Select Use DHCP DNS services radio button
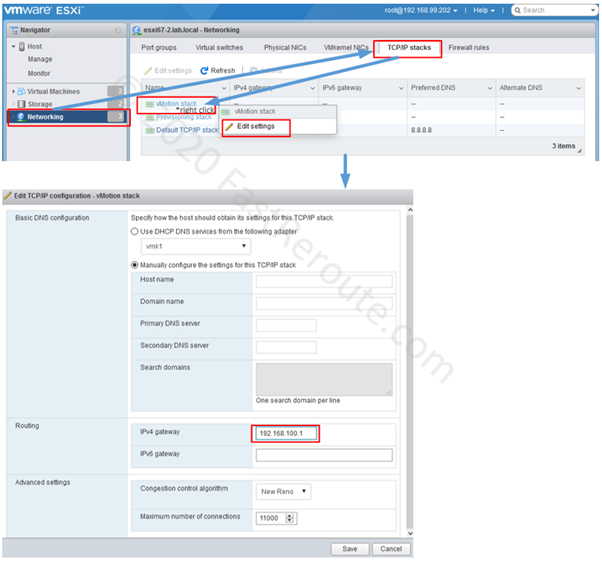 tap(134, 231)
